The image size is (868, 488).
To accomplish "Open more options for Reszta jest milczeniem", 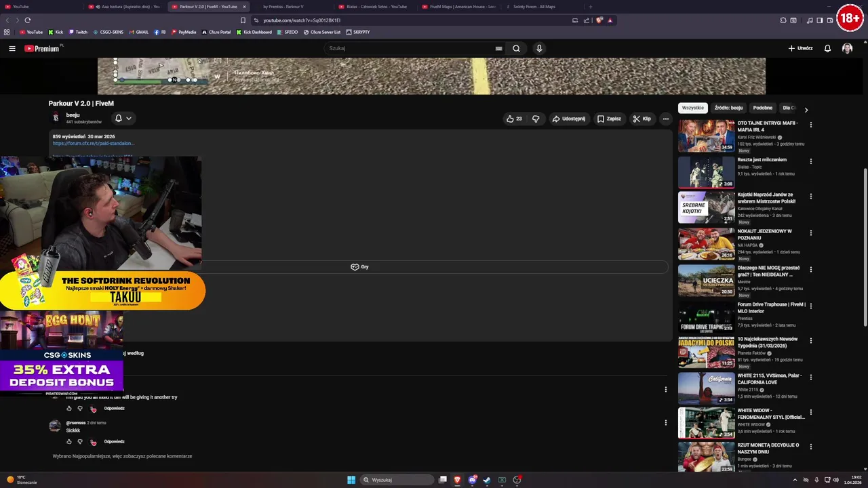I will point(810,161).
